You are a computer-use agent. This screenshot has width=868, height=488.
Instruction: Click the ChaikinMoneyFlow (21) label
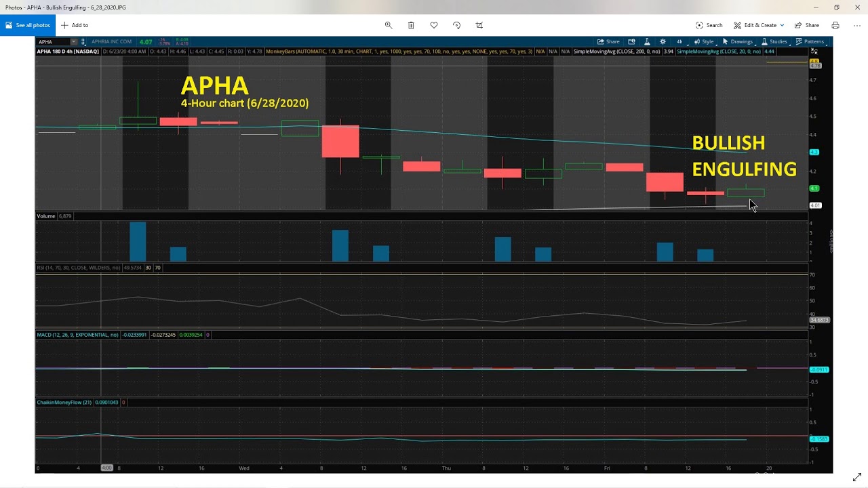[x=64, y=402]
